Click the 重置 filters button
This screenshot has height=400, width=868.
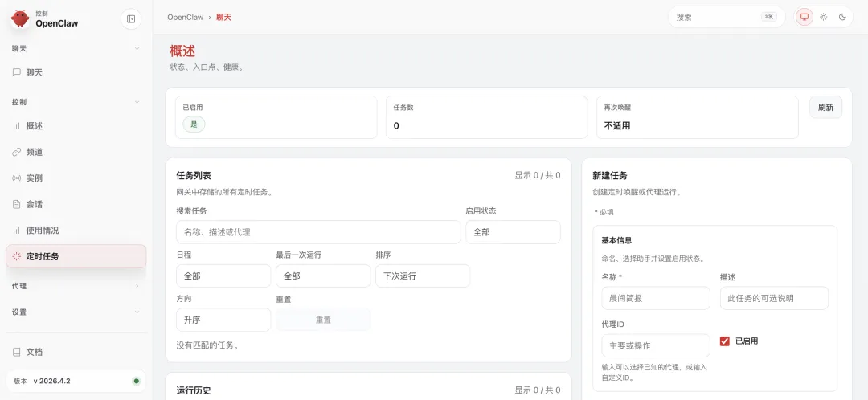323,320
